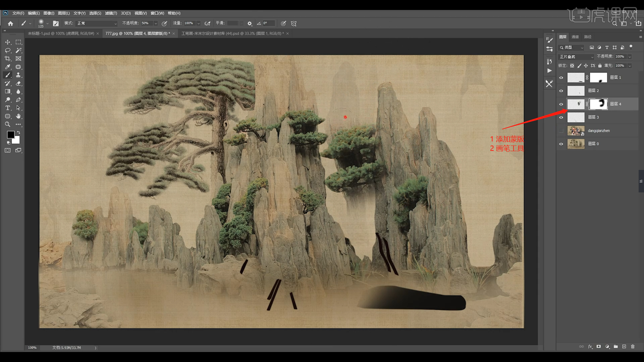
Task: Open the brush settings panel icon
Action: click(x=56, y=23)
